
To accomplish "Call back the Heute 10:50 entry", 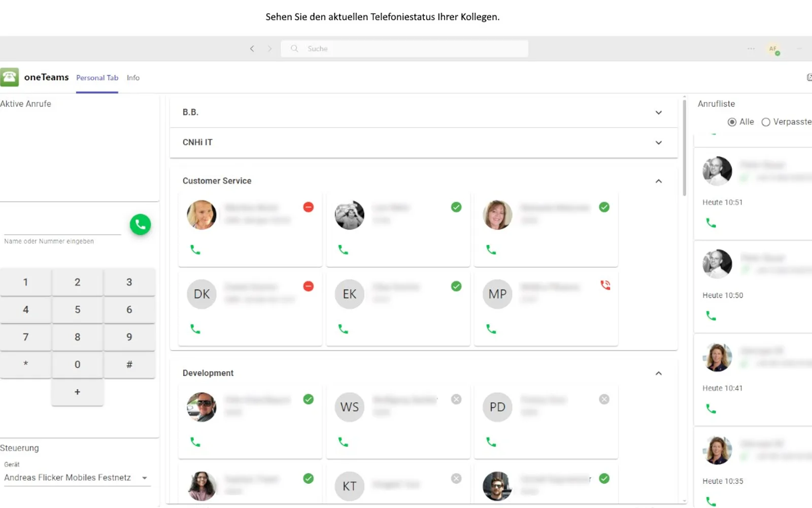I will (712, 316).
